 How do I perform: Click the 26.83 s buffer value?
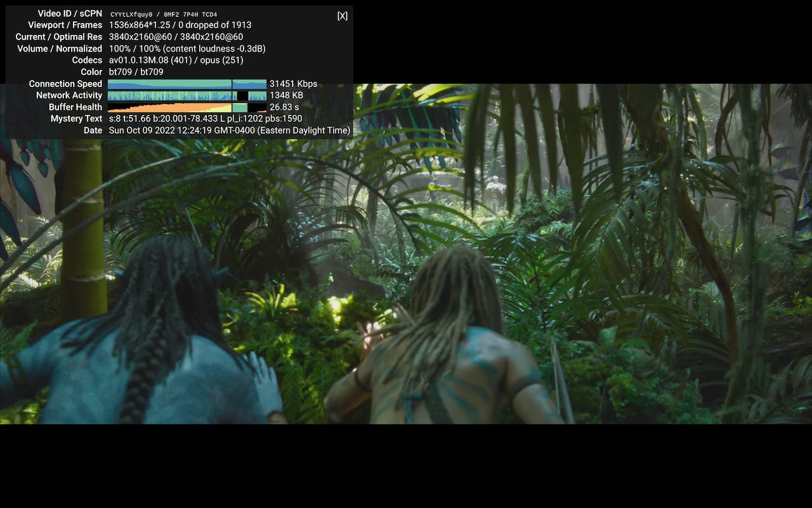point(284,107)
